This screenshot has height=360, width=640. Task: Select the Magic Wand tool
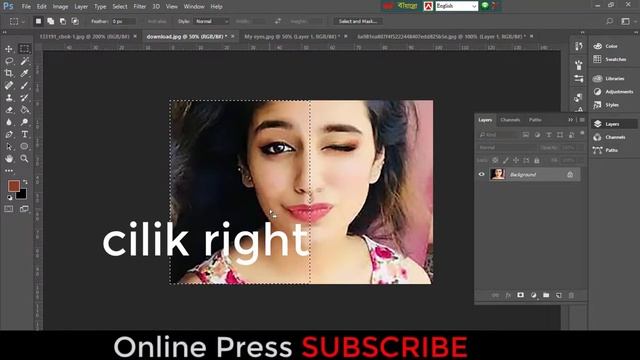24,61
